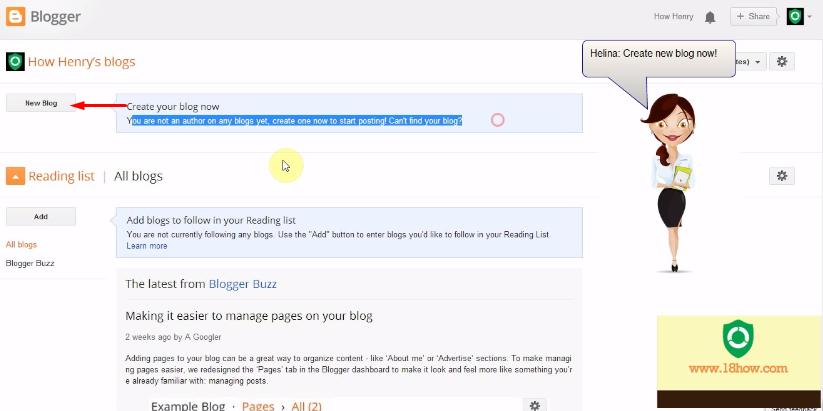823x411 pixels.
Task: Open 'Making it easier to manage pages' post
Action: pos(249,316)
